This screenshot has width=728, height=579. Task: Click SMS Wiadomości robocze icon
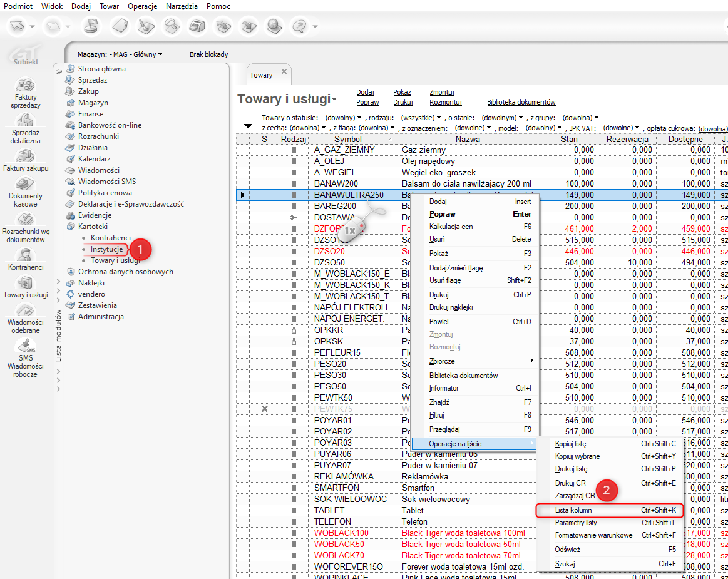pos(26,346)
